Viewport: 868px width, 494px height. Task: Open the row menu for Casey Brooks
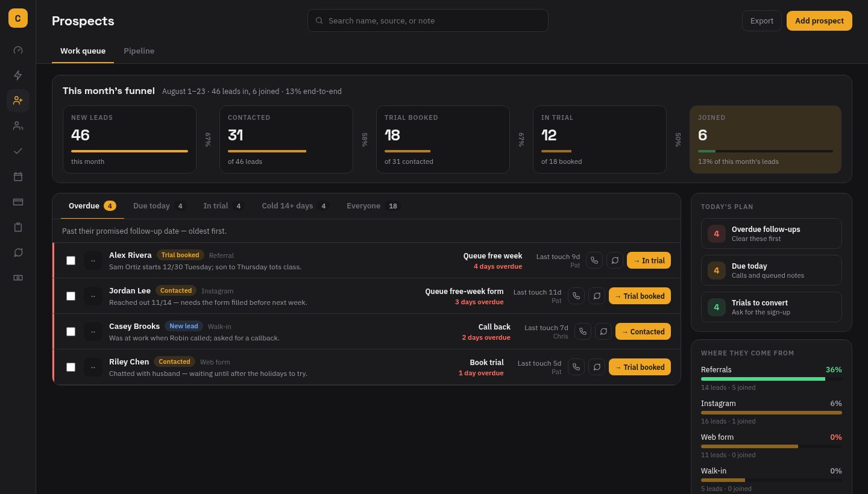(93, 331)
